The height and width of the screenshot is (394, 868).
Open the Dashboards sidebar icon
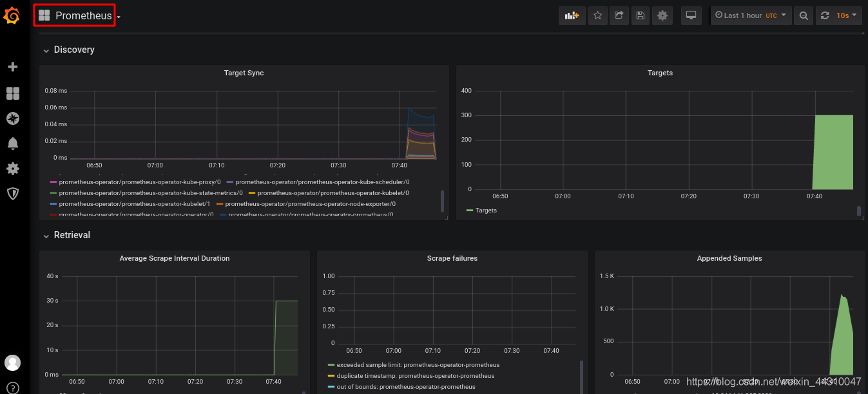[x=12, y=93]
